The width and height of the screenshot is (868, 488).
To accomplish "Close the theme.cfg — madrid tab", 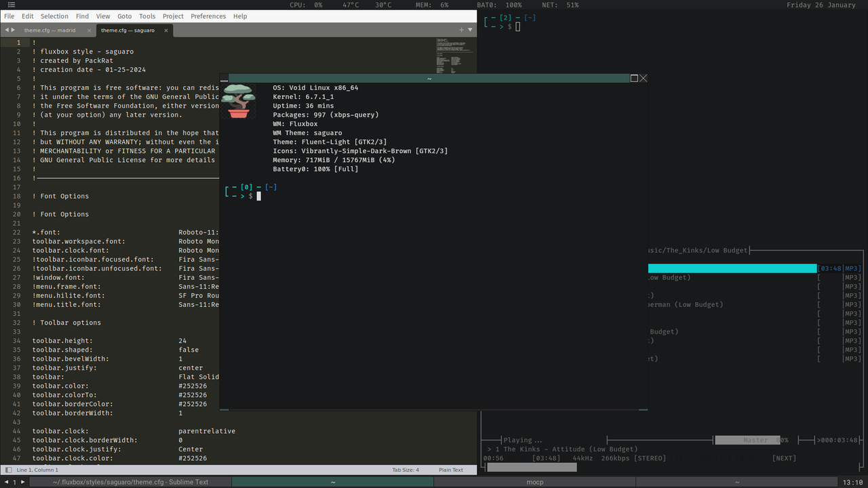I will [89, 30].
